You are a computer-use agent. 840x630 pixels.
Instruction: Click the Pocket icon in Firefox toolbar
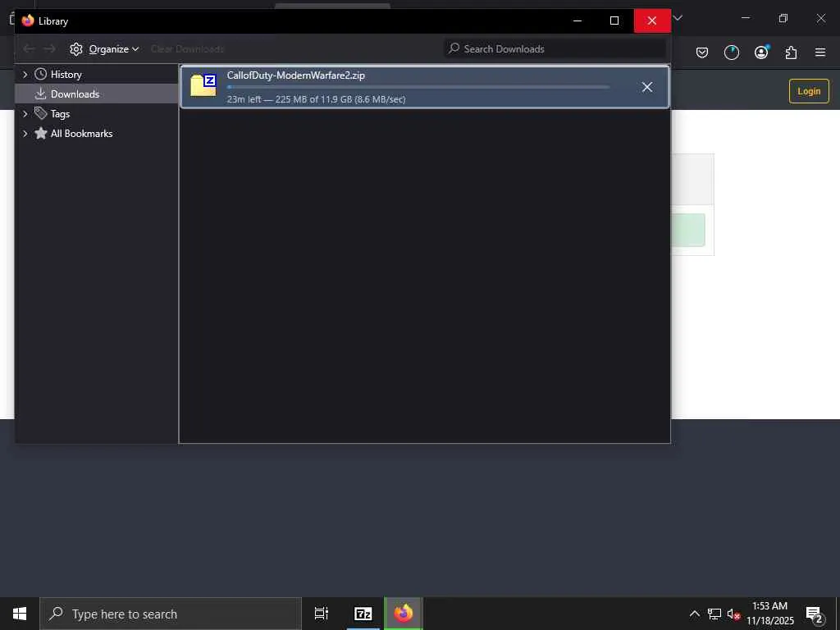[702, 52]
